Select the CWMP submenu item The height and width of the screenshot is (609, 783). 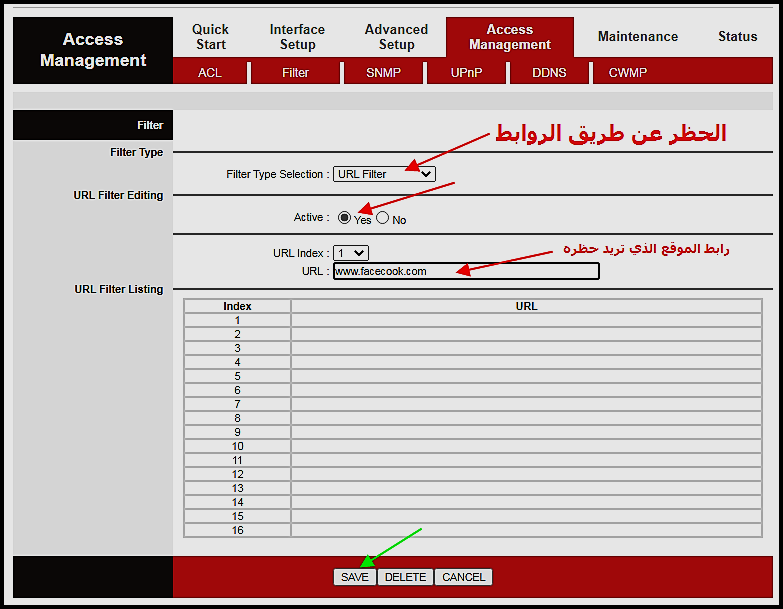point(628,73)
